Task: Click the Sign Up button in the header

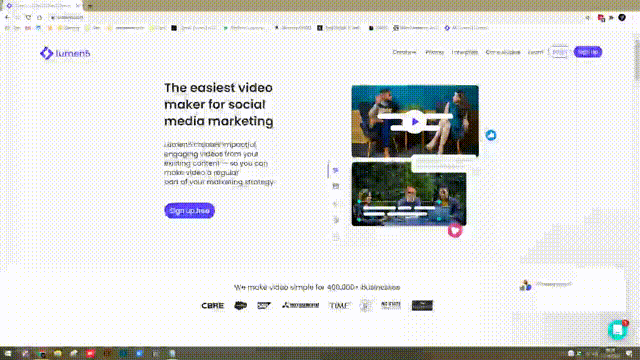Action: point(588,52)
